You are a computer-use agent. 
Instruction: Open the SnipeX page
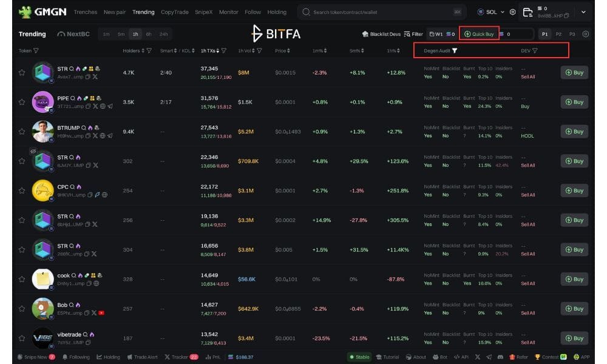coord(203,12)
